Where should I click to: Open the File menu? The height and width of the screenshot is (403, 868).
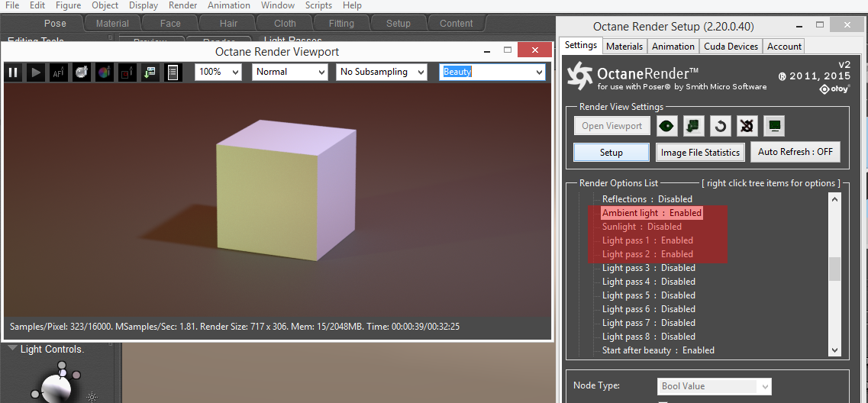click(12, 5)
